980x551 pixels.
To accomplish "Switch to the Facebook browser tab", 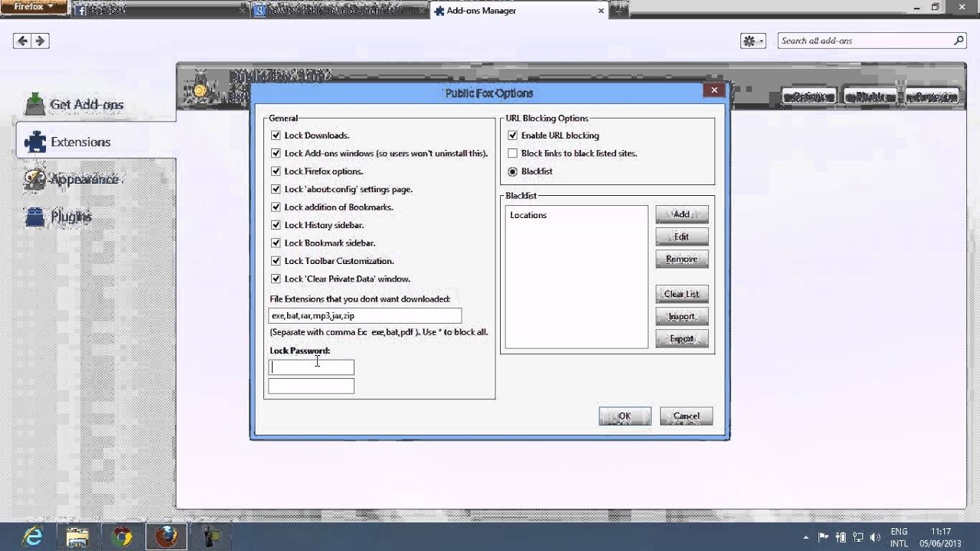I will (x=159, y=11).
